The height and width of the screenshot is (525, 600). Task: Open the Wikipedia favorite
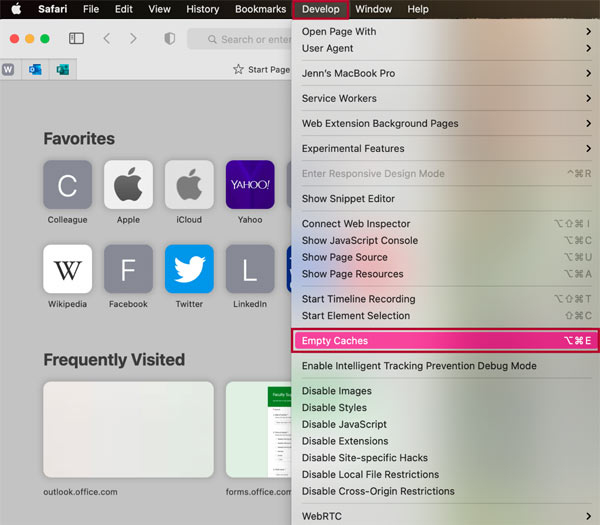[x=67, y=269]
